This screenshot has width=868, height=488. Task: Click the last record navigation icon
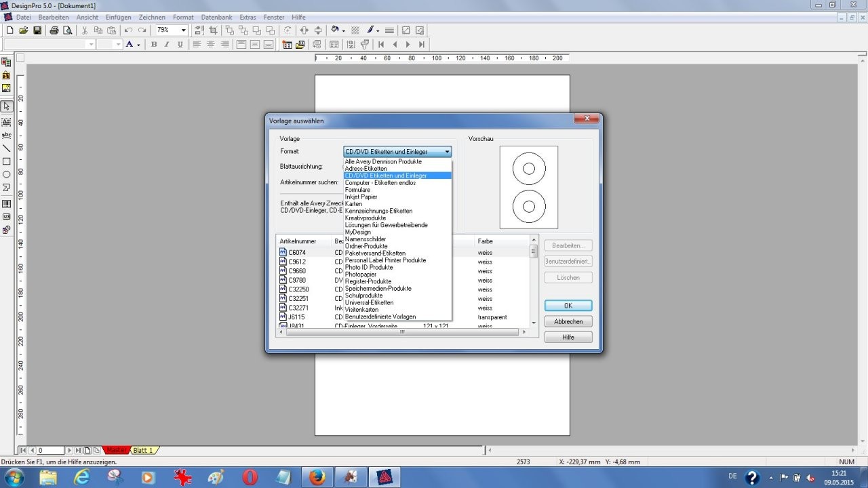[421, 45]
